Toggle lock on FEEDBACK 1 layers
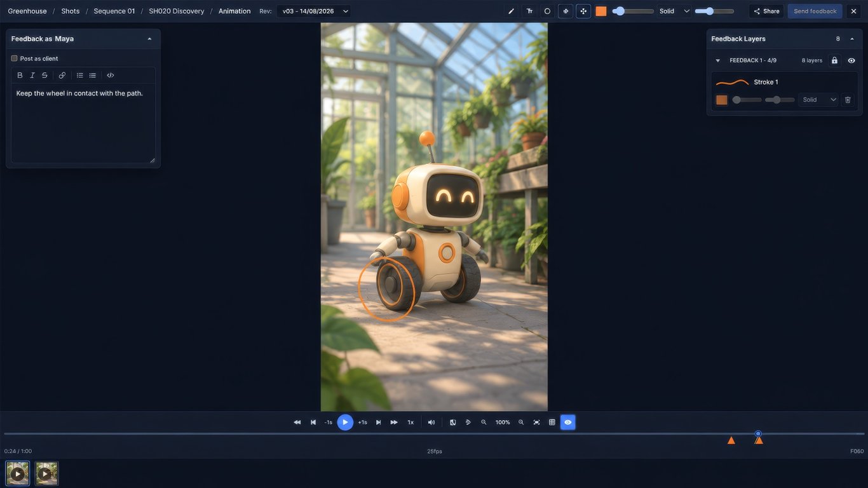This screenshot has height=488, width=868. tap(834, 60)
